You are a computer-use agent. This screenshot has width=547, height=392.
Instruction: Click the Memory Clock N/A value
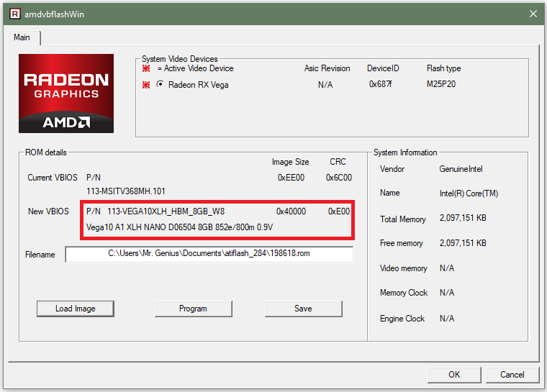pyautogui.click(x=447, y=293)
